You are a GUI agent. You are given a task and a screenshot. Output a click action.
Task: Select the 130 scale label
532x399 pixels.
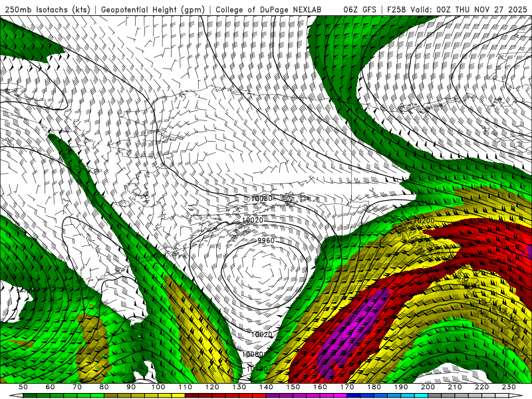[x=239, y=387]
